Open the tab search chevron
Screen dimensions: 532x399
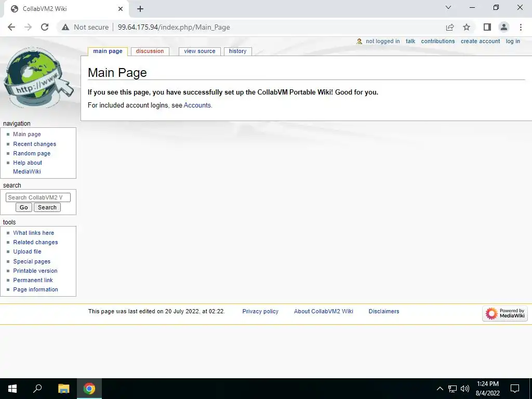[x=448, y=7]
